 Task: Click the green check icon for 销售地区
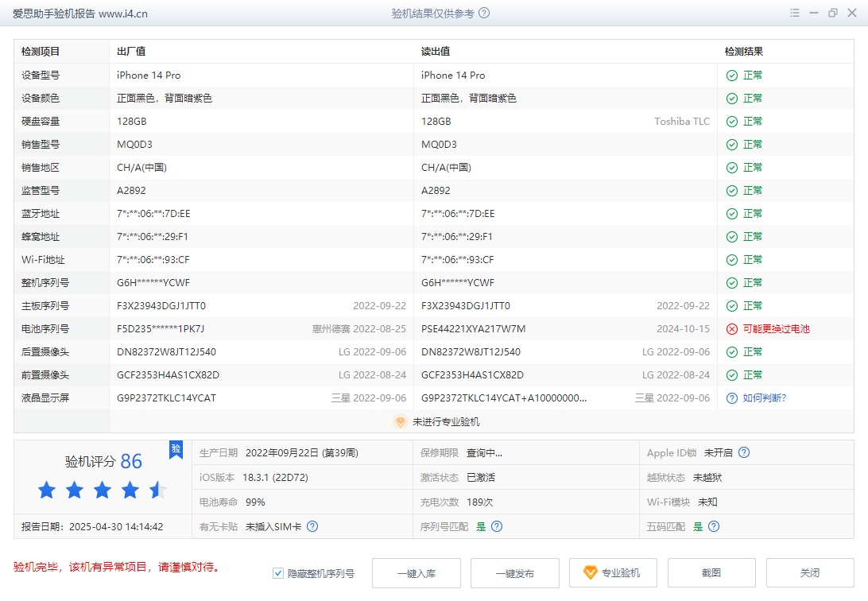[732, 168]
